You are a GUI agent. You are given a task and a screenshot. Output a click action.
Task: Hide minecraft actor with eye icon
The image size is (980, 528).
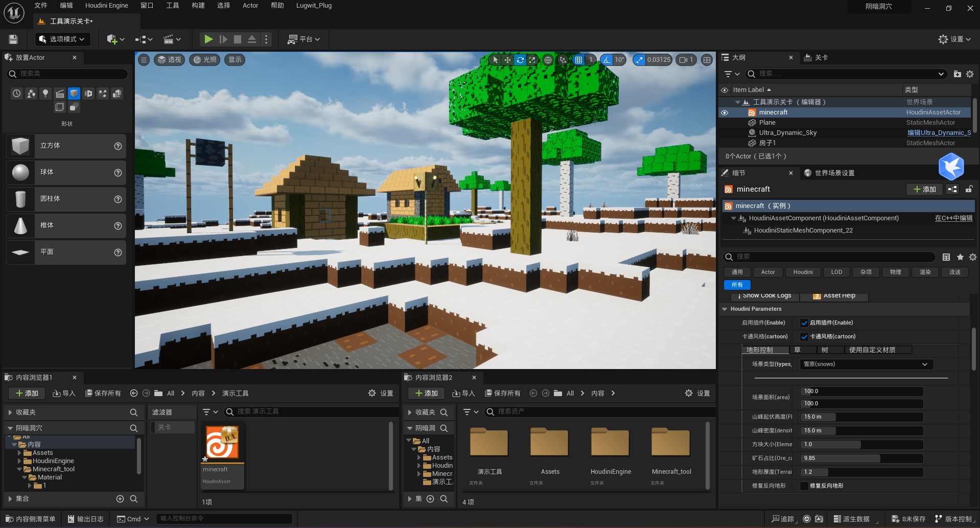[725, 112]
